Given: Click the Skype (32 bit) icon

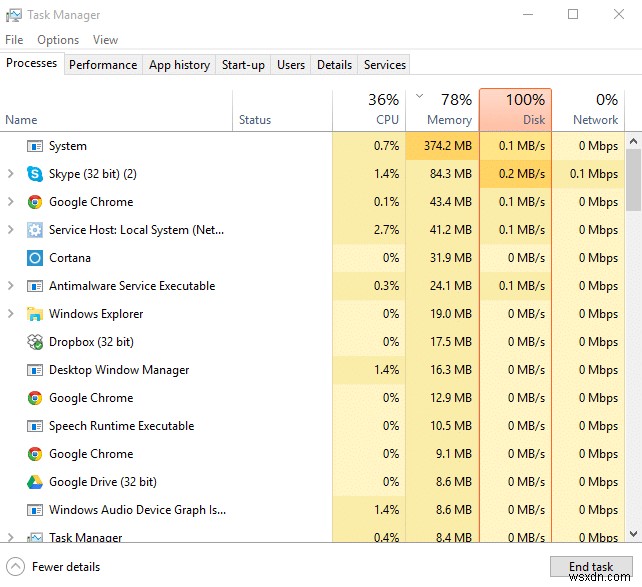Looking at the screenshot, I should 35,174.
